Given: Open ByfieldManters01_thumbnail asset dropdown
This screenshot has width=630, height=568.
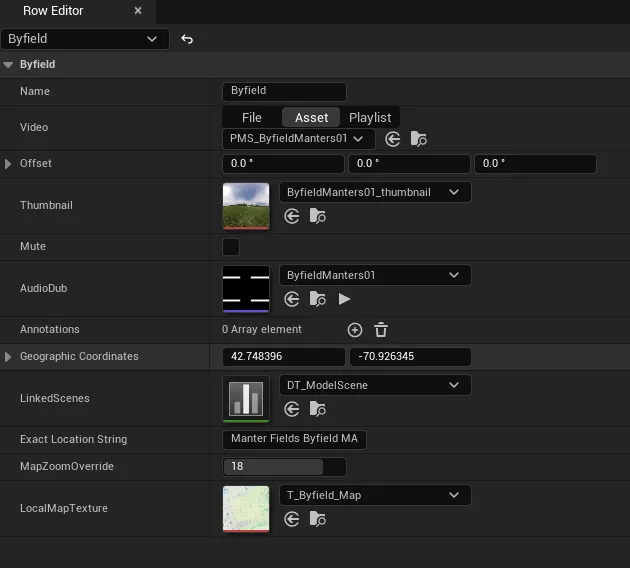Looking at the screenshot, I should point(375,192).
